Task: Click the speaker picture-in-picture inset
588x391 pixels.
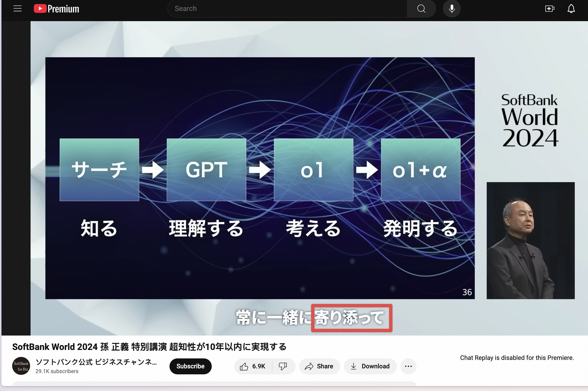Action: pos(530,240)
